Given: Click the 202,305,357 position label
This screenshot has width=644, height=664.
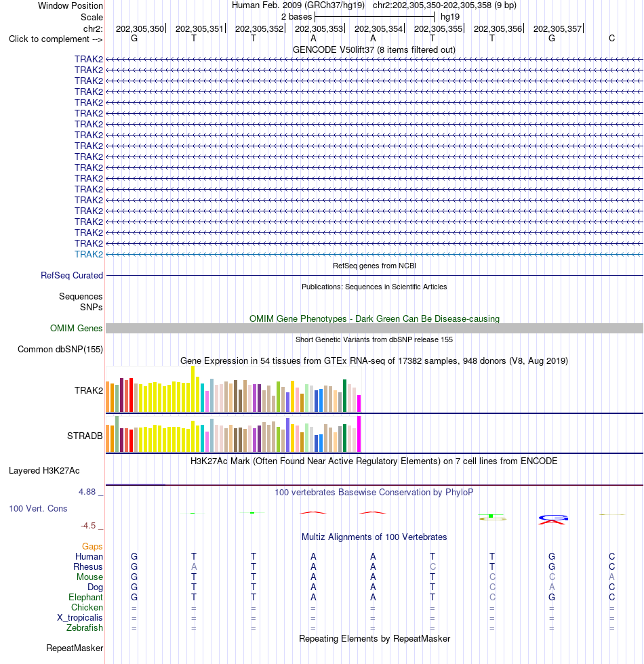Looking at the screenshot, I should click(557, 28).
